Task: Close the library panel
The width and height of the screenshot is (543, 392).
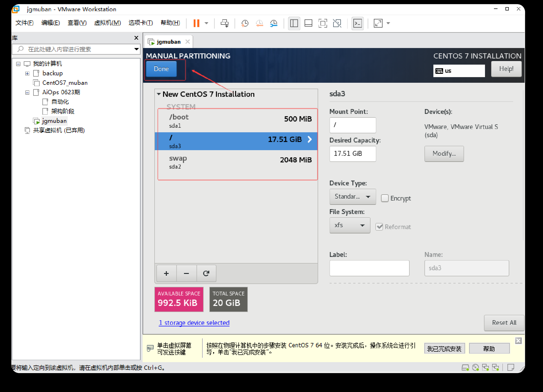Action: [x=136, y=38]
